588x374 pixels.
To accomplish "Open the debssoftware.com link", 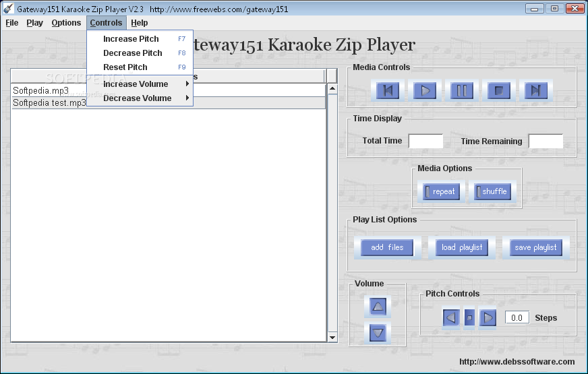I will tap(517, 362).
